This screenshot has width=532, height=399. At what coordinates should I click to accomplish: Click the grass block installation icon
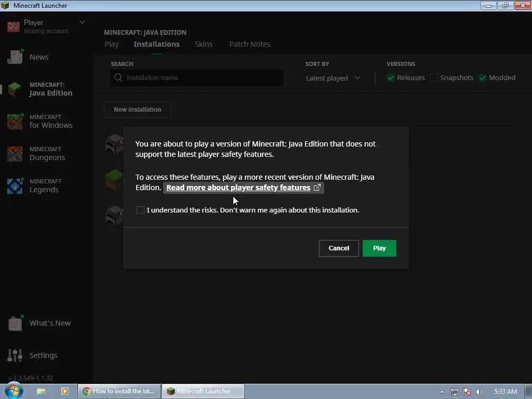tap(114, 179)
